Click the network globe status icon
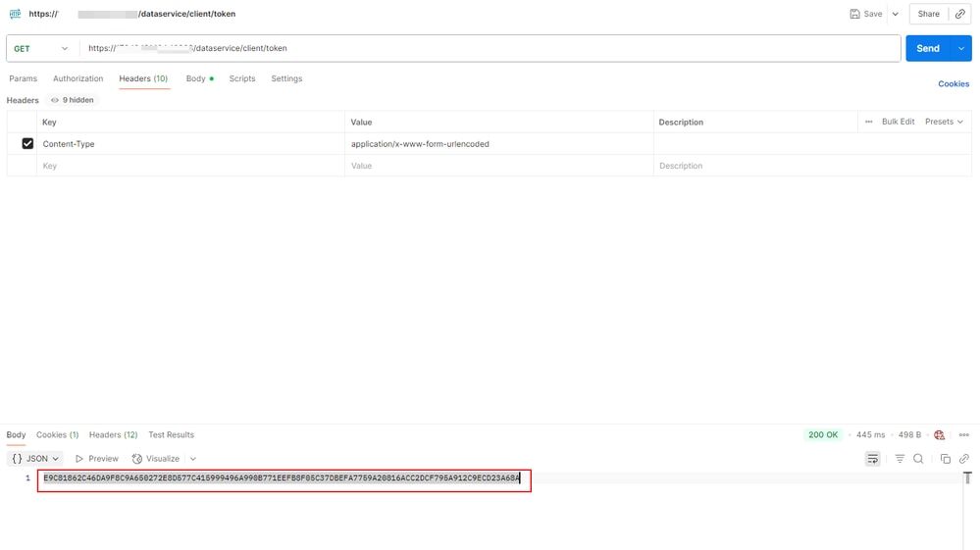980x550 pixels. point(939,435)
